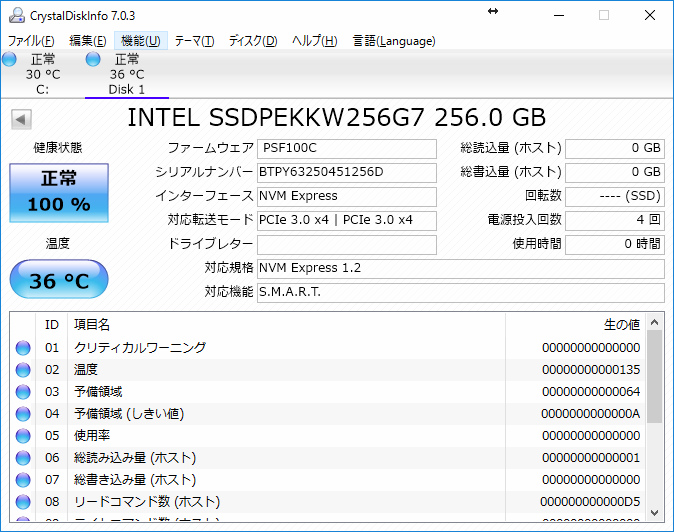The width and height of the screenshot is (674, 532).
Task: Click status orb for attribute 02 temperature
Action: [x=23, y=370]
